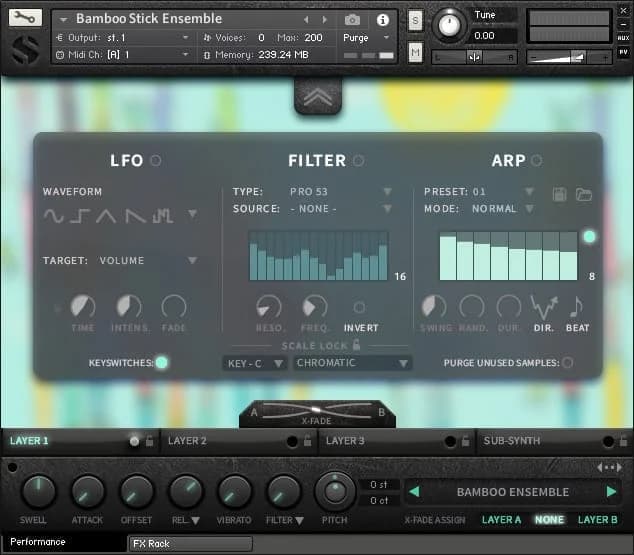Open ARP preset folder icon
Screen dimensions: 634x555
(584, 193)
